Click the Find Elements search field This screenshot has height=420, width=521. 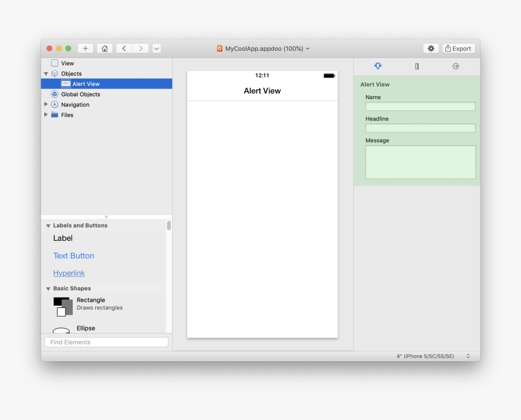[106, 343]
